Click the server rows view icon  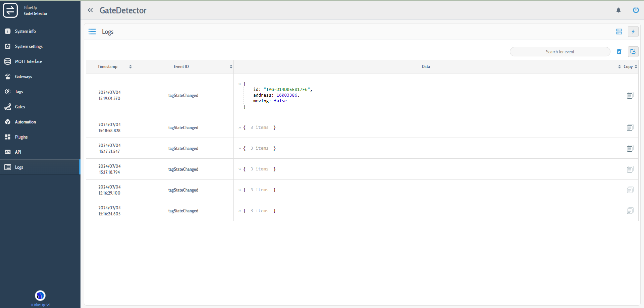pyautogui.click(x=619, y=32)
